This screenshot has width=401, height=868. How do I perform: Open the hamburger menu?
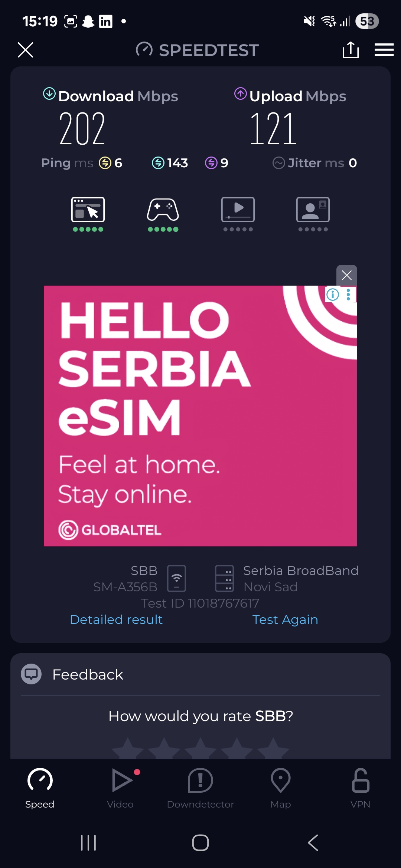384,50
